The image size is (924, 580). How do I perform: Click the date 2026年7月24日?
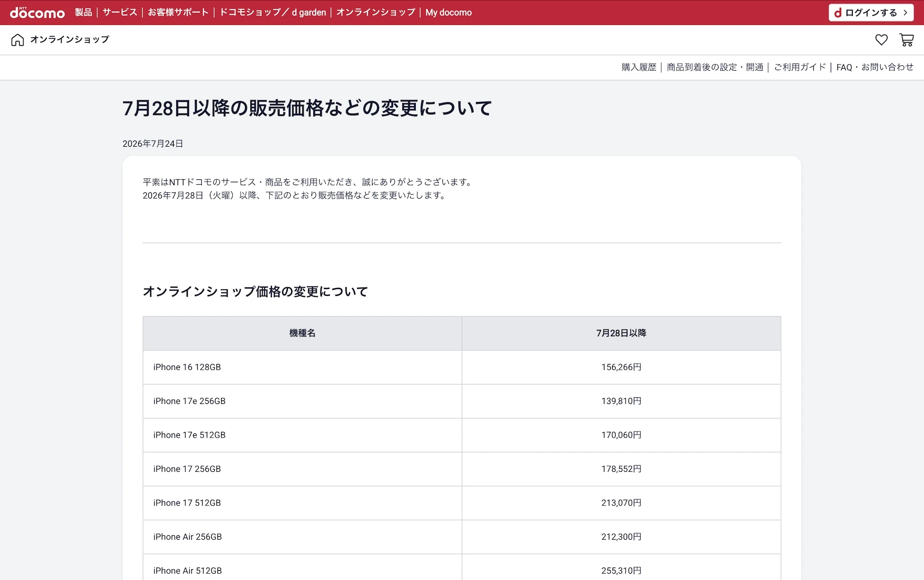pyautogui.click(x=153, y=144)
